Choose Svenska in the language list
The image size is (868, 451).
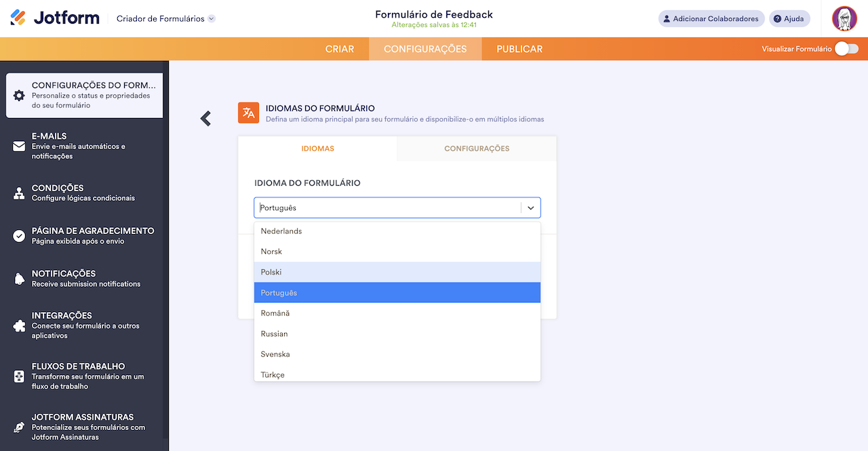click(x=397, y=354)
